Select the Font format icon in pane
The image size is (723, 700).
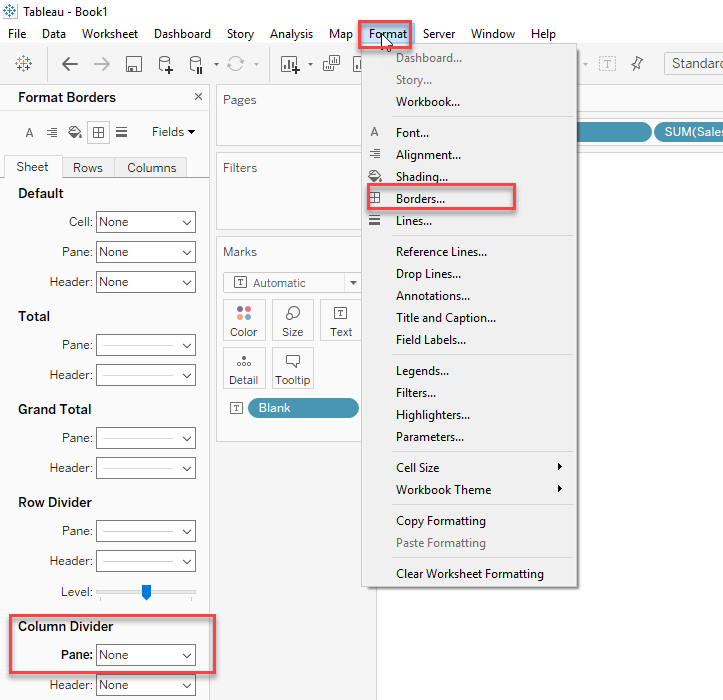point(29,133)
